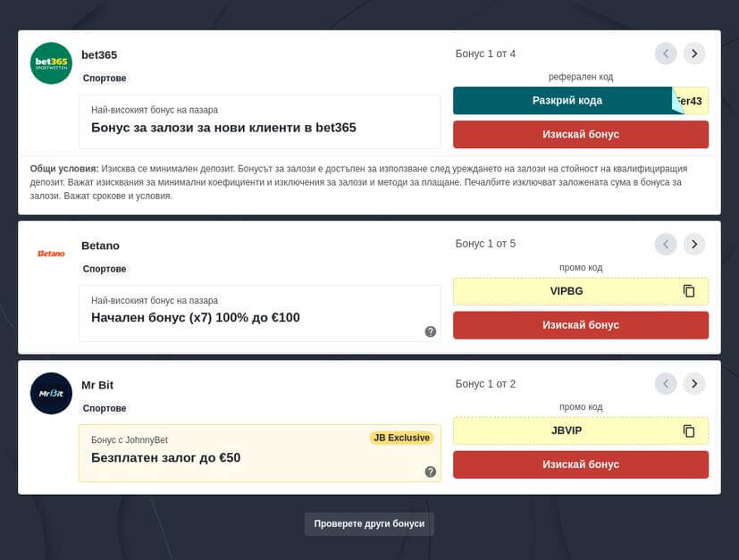Advance to next Mr Bit bonus
The height and width of the screenshot is (560, 739).
click(x=694, y=384)
